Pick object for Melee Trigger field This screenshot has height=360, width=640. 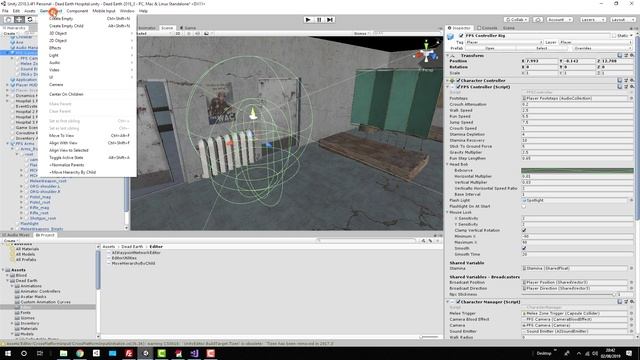tap(631, 313)
